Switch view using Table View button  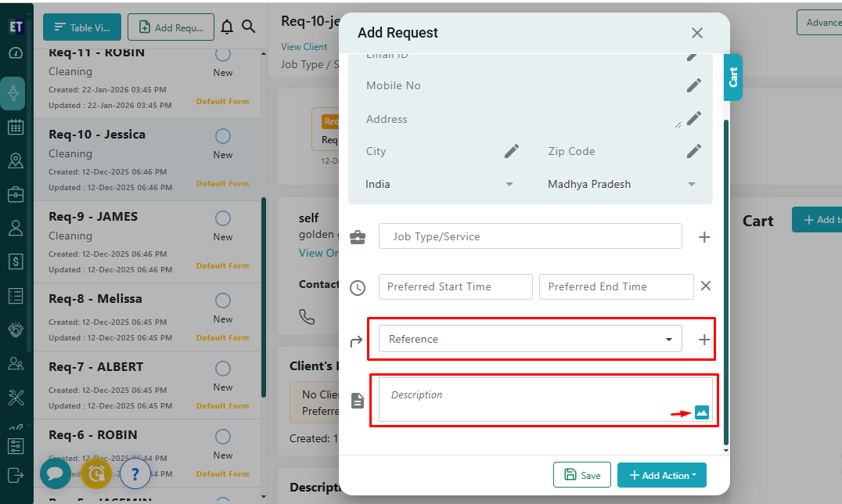[x=82, y=27]
